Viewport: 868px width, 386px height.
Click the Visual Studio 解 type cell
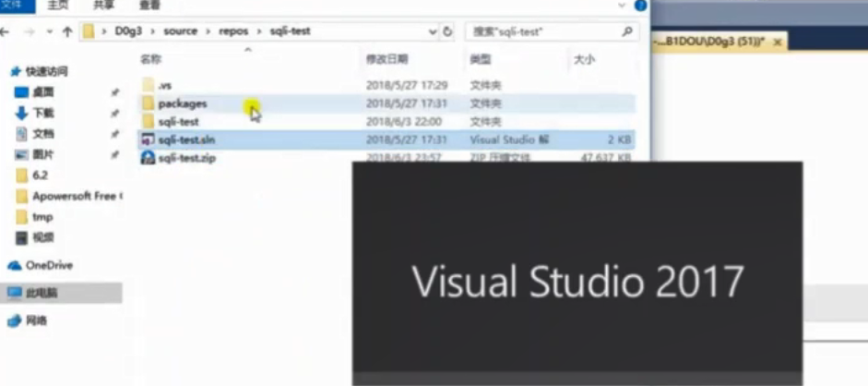click(509, 139)
